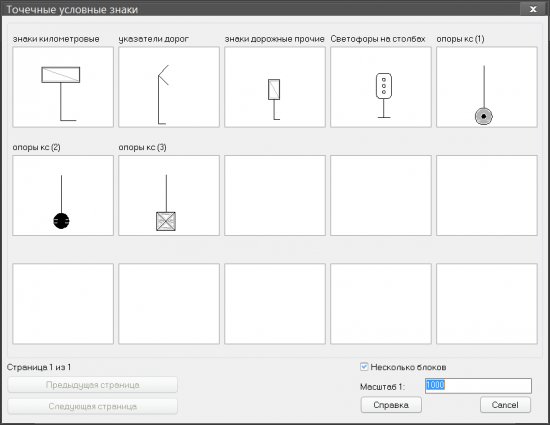Click the 'Светофоры на столбах' label text
The width and height of the screenshot is (550, 425).
[378, 39]
